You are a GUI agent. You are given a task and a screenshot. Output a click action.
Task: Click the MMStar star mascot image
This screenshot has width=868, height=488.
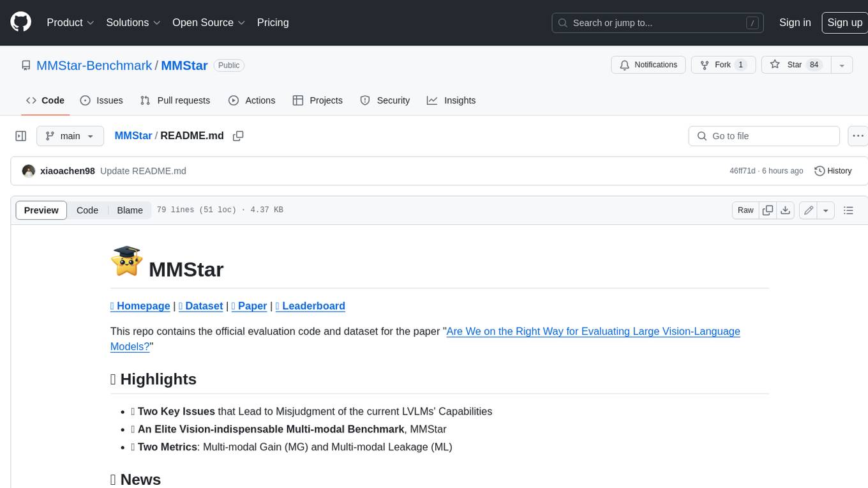[126, 261]
